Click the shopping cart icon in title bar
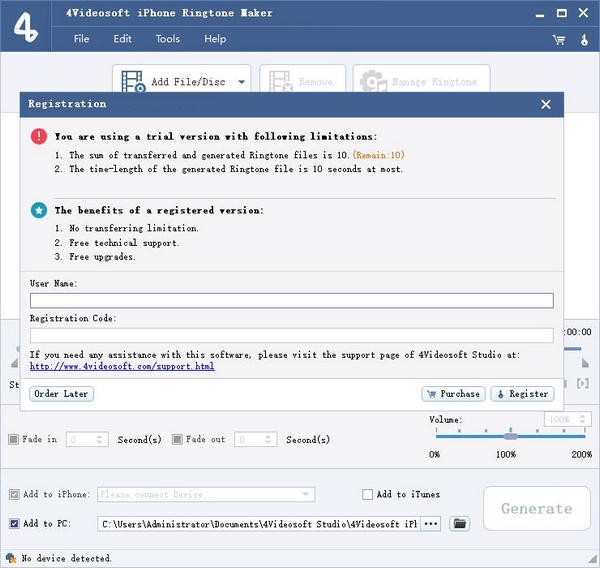600x568 pixels. tap(558, 39)
